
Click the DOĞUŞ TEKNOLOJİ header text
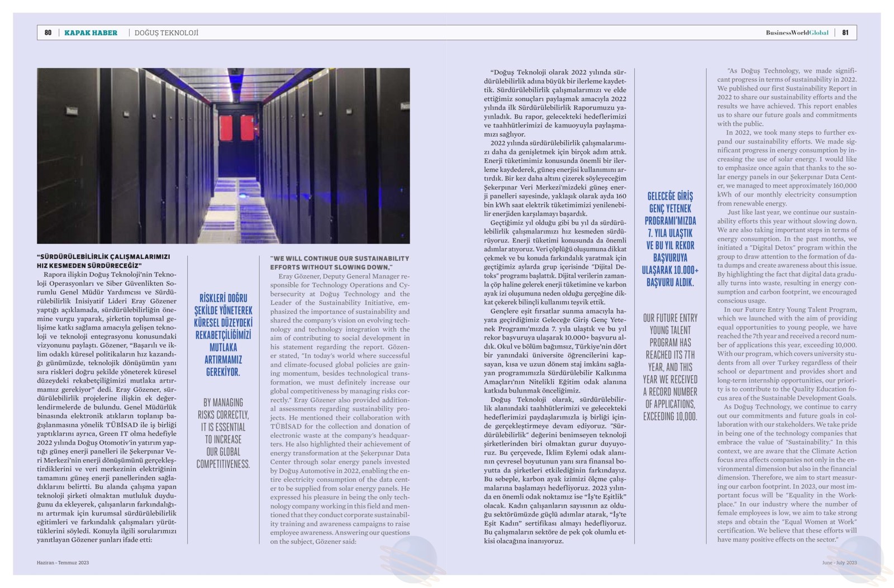pos(166,33)
